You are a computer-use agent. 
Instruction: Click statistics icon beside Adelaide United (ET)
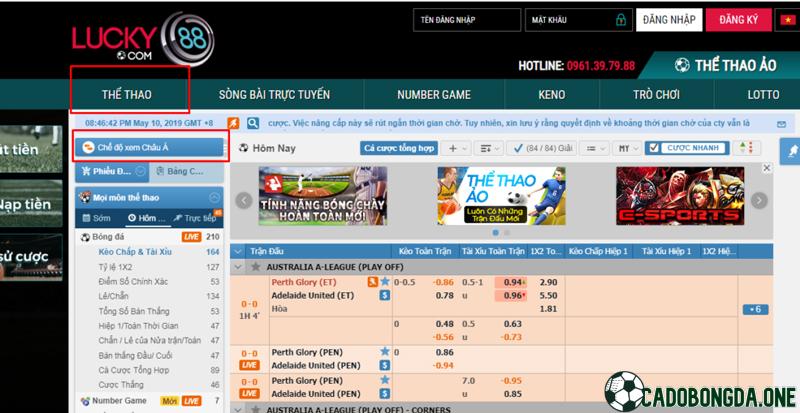pyautogui.click(x=385, y=295)
